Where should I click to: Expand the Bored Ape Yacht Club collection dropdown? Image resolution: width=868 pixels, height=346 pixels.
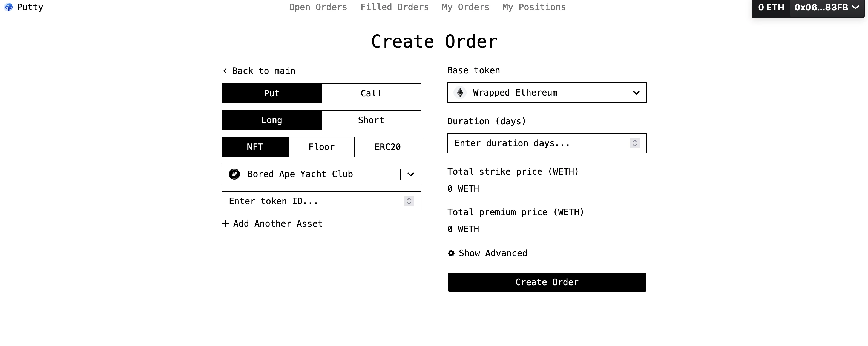(411, 174)
